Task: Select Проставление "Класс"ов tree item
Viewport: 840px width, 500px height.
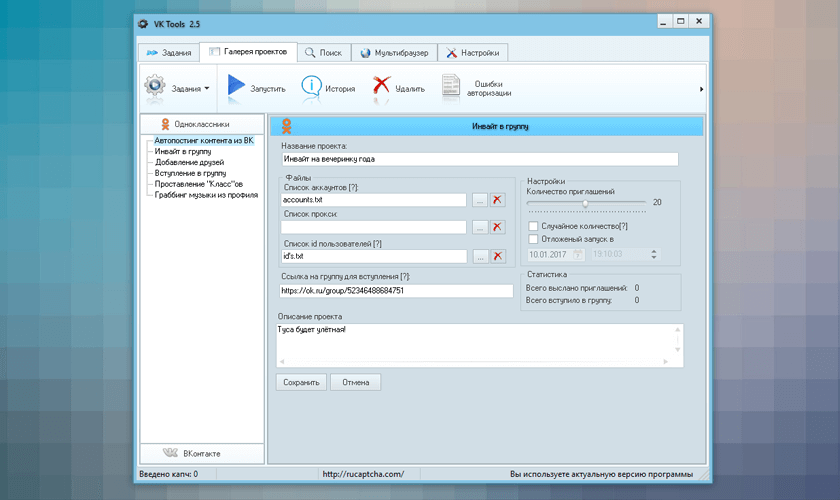Action: click(x=199, y=184)
